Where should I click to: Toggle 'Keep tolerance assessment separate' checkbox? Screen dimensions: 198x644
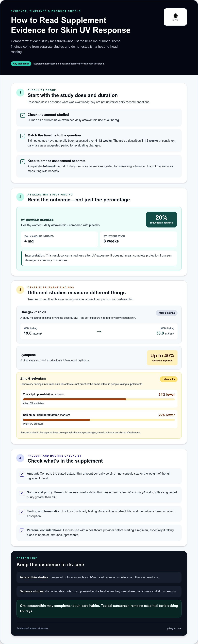tap(22, 161)
